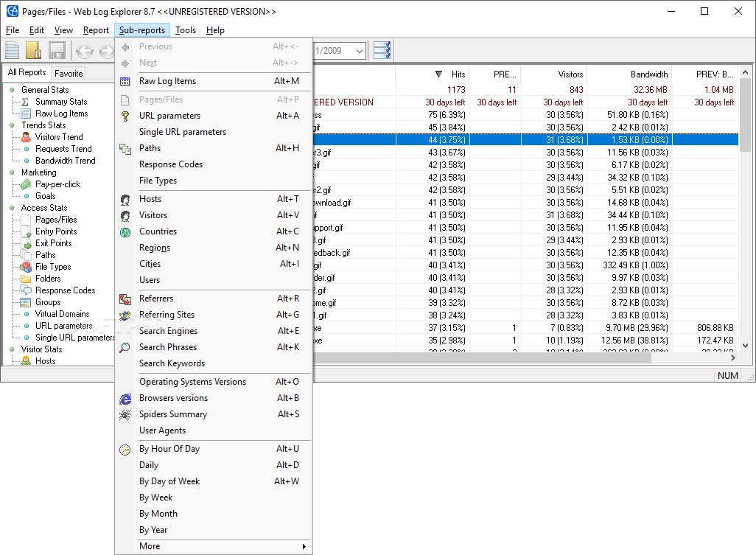This screenshot has width=756, height=555.
Task: Collapse the Access Stats tree node
Action: pos(12,208)
